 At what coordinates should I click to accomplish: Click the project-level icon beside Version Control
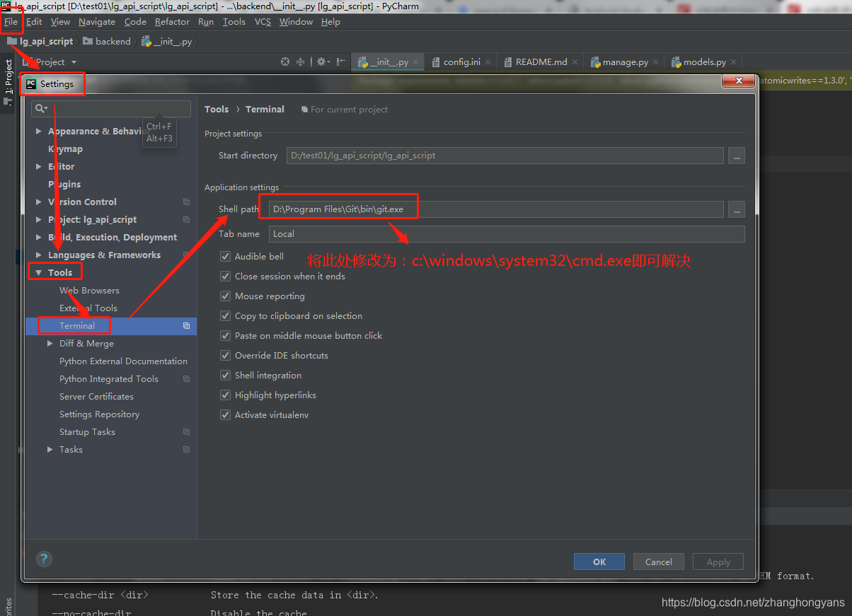coord(187,202)
